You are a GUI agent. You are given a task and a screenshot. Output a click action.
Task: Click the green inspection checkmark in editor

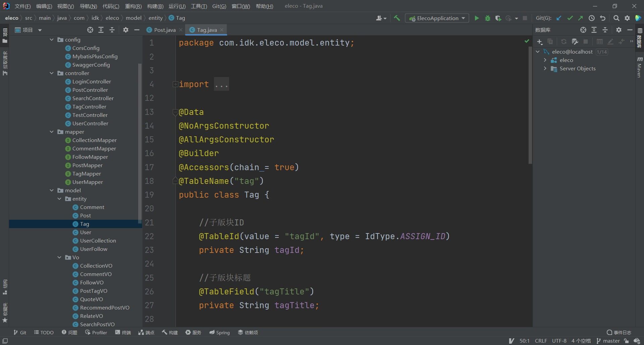[527, 41]
